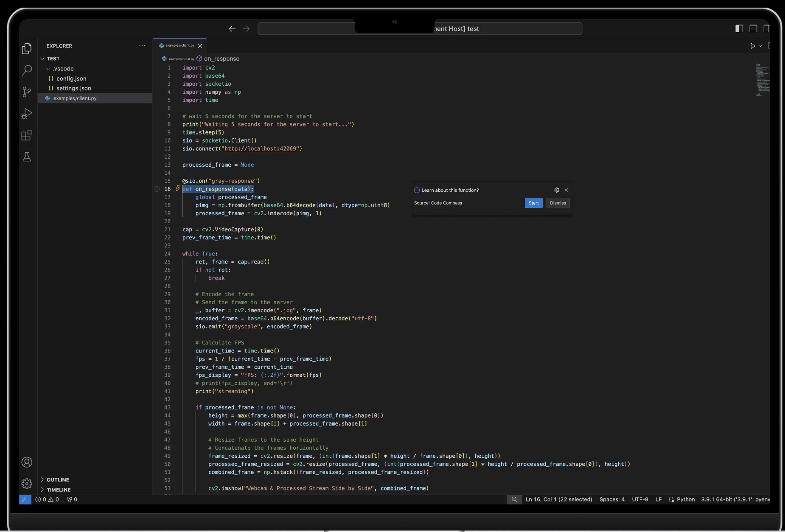Dismiss the Learn about this function prompt
The height and width of the screenshot is (532, 785).
(558, 203)
